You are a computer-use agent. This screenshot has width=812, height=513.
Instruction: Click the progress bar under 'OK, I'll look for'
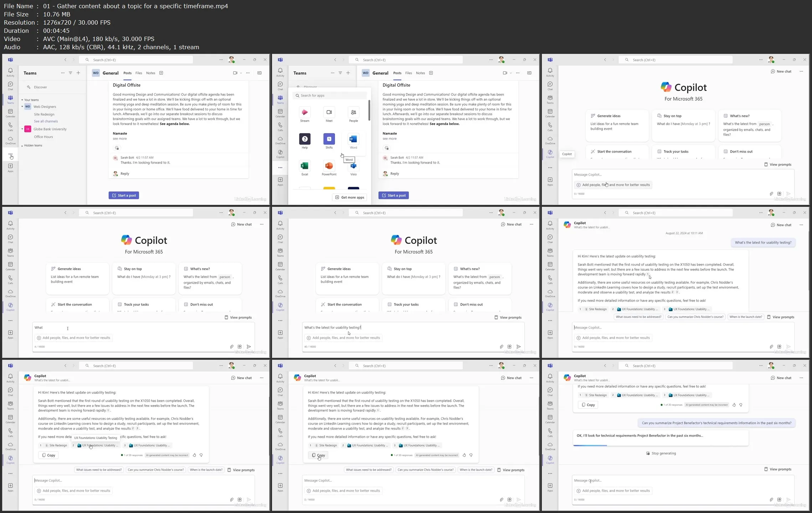[661, 445]
